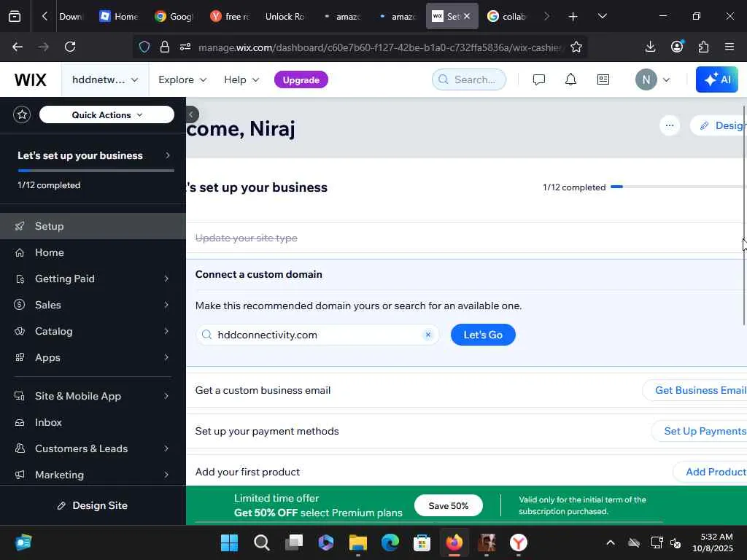
Task: Select Setup in sidebar
Action: (93, 226)
